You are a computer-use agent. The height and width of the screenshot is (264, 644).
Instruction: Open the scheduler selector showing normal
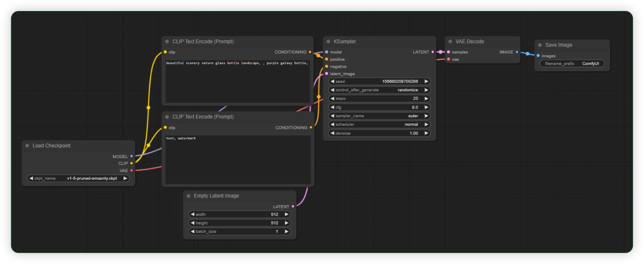coord(379,124)
